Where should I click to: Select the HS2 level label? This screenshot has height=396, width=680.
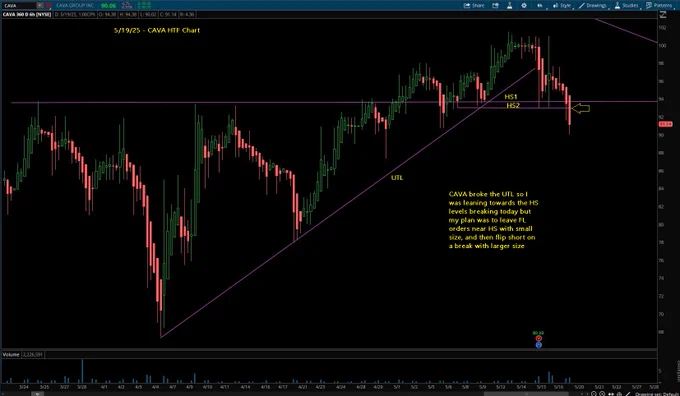(x=513, y=105)
